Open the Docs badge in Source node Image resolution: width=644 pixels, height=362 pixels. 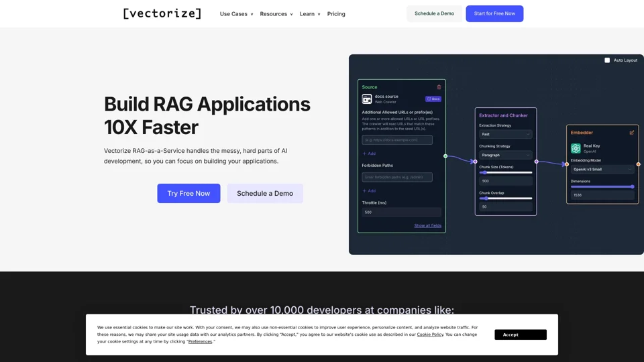pos(433,99)
